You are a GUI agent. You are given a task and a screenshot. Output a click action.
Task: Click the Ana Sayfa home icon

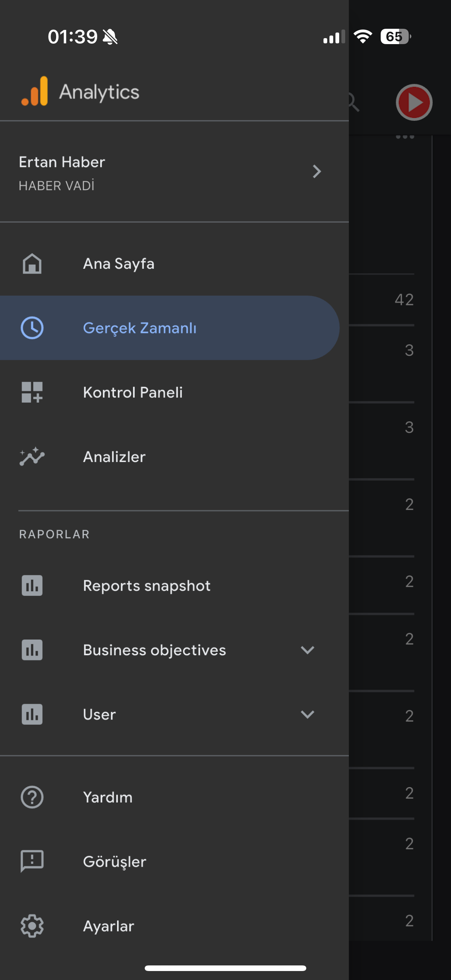pyautogui.click(x=32, y=264)
